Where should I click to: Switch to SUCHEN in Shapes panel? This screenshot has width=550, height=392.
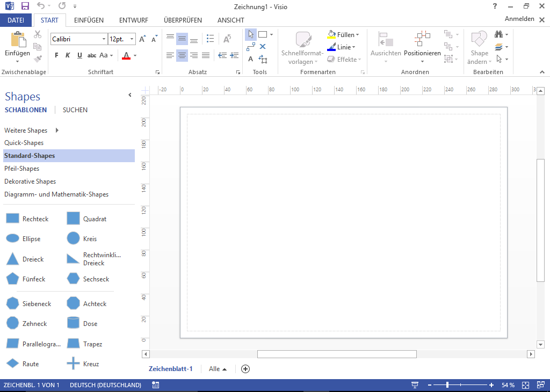(75, 110)
